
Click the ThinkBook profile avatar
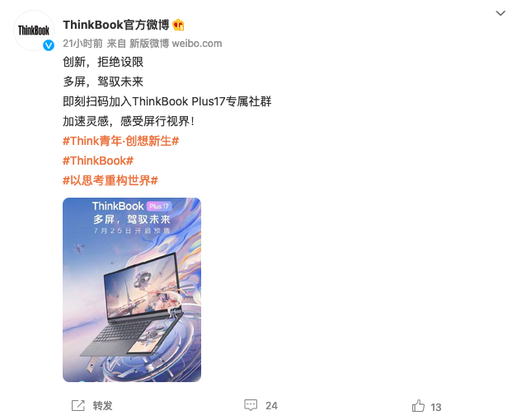[34, 30]
